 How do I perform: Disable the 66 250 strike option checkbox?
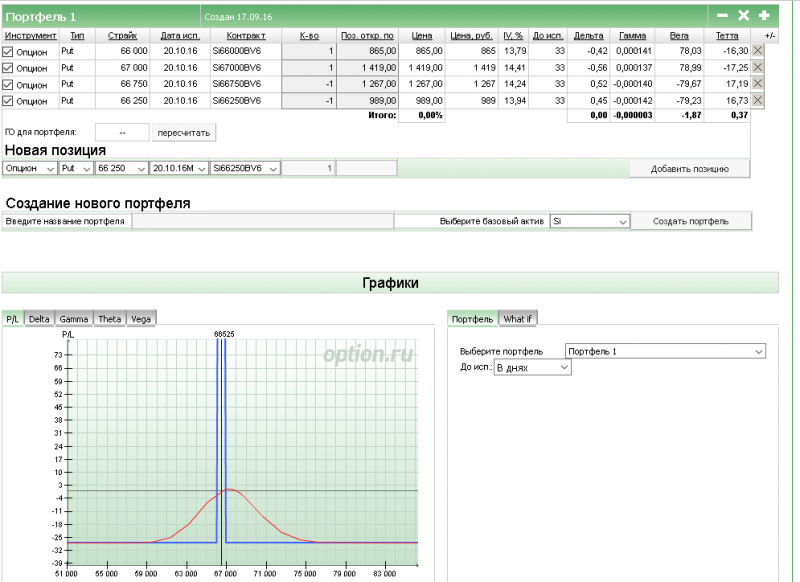tap(9, 101)
